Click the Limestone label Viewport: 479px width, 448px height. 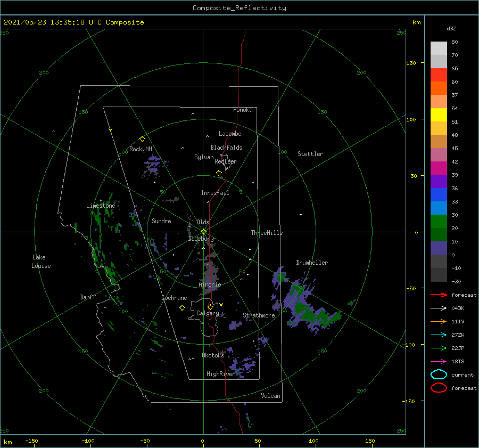101,206
